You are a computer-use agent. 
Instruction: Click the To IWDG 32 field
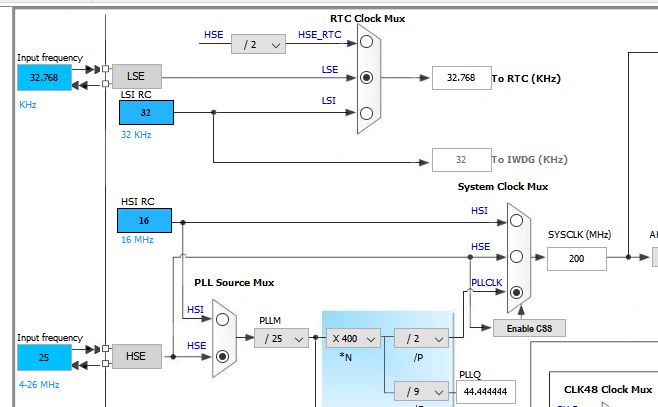click(462, 159)
